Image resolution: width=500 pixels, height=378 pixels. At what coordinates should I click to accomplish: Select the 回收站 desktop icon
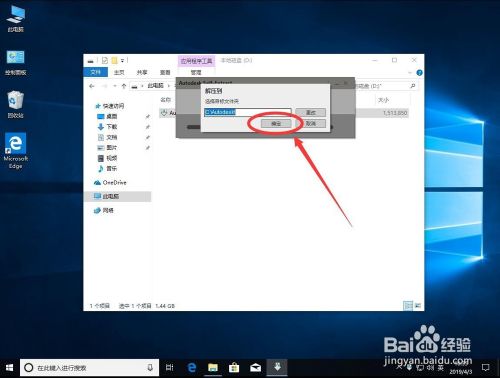click(16, 105)
